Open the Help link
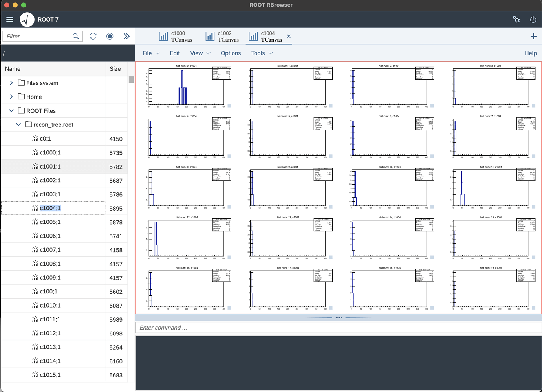The image size is (542, 392). coord(531,53)
